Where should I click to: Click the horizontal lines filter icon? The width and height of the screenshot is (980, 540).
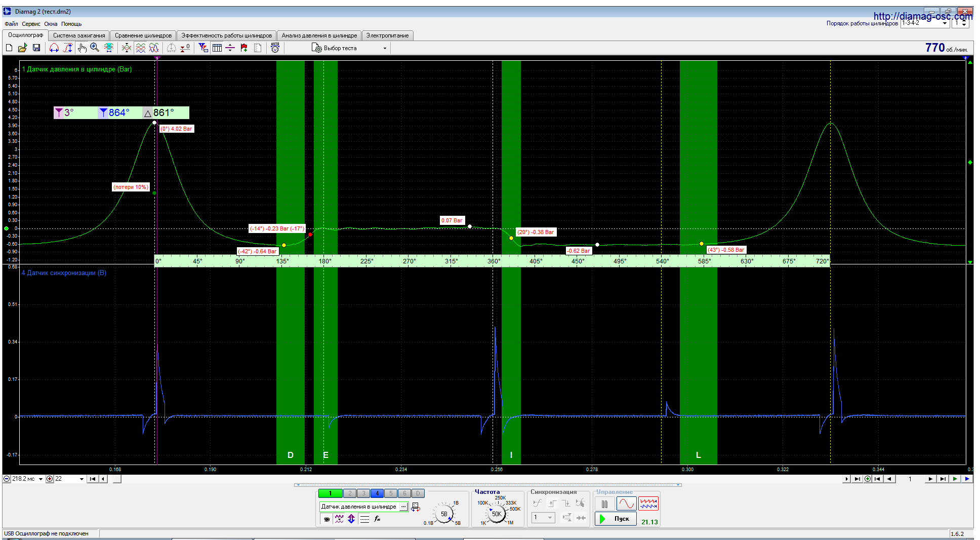364,519
